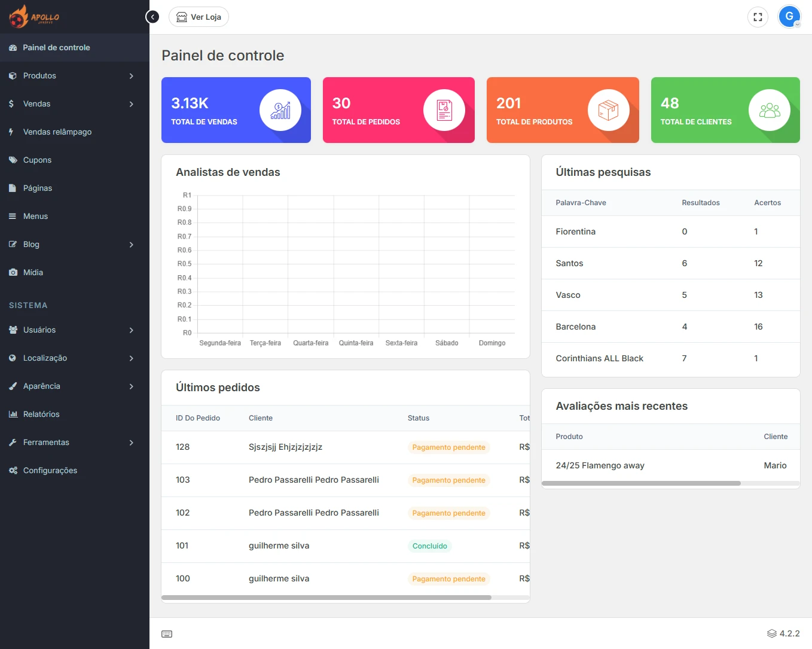The image size is (812, 649).
Task: Click the Apollo logo
Action: pos(35,17)
